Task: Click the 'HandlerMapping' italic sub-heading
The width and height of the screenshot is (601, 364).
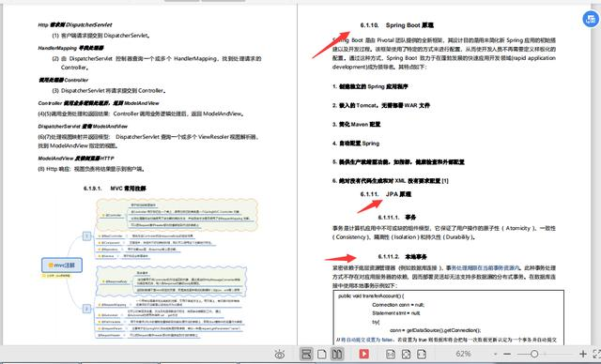Action: pyautogui.click(x=70, y=48)
